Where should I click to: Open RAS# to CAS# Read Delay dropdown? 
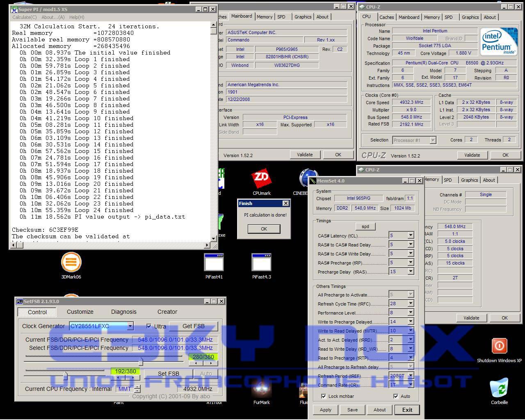coord(410,244)
